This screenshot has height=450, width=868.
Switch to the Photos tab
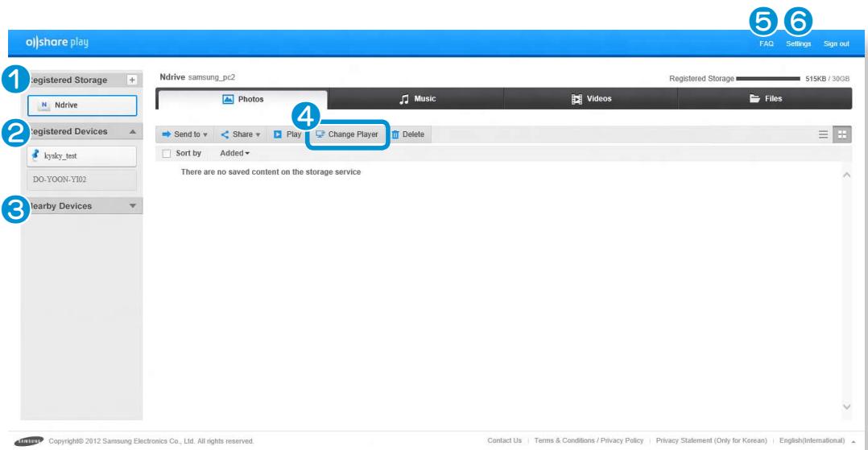point(243,99)
